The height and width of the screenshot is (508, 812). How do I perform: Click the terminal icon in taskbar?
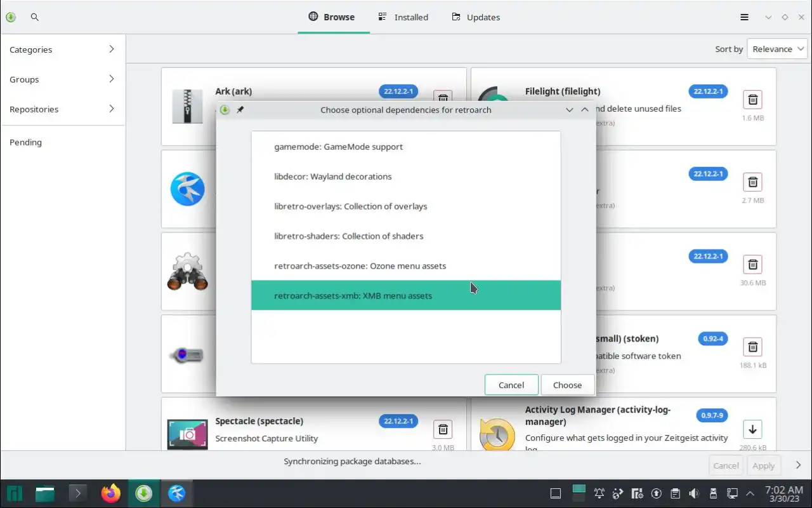[x=78, y=493]
